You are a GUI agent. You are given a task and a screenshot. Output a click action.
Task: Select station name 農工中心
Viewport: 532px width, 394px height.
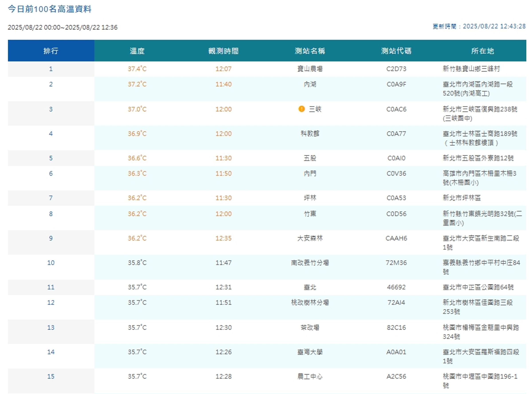(310, 376)
